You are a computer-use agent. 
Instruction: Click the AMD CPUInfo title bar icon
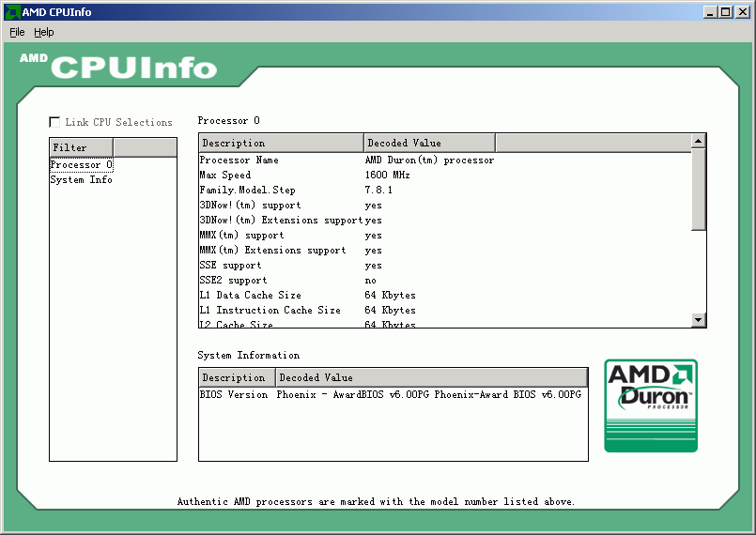tap(11, 11)
